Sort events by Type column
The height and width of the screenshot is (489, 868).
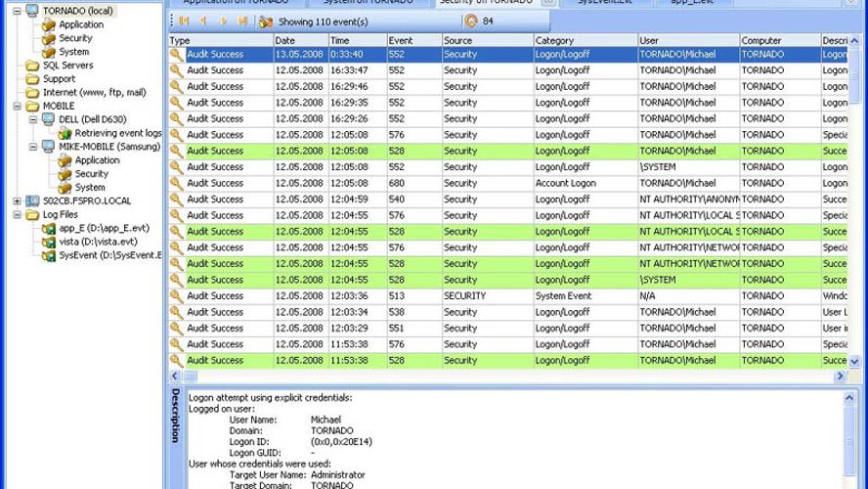[220, 40]
